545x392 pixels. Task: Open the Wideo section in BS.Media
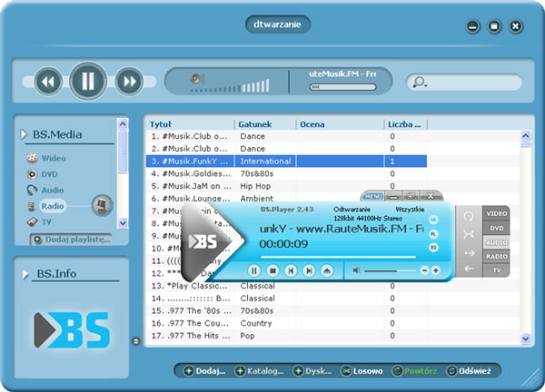click(x=53, y=158)
